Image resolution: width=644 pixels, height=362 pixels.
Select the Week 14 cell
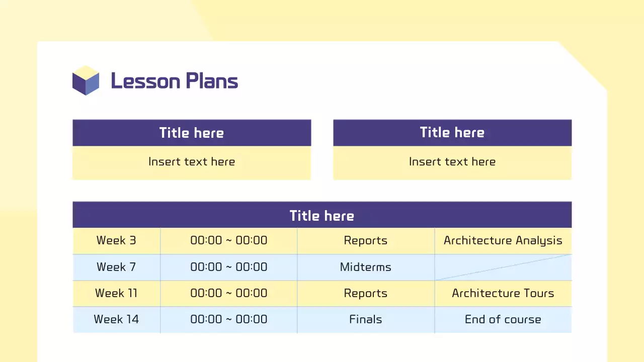116,319
